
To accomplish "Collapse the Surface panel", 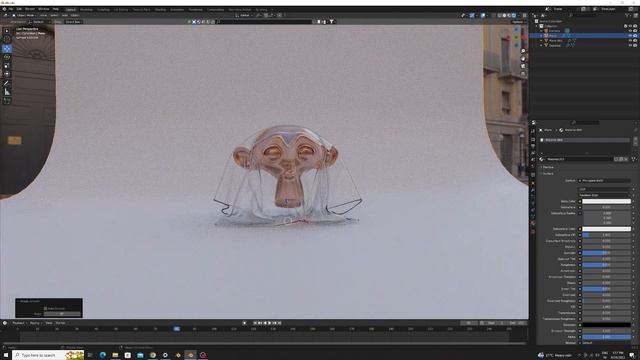I will (548, 173).
